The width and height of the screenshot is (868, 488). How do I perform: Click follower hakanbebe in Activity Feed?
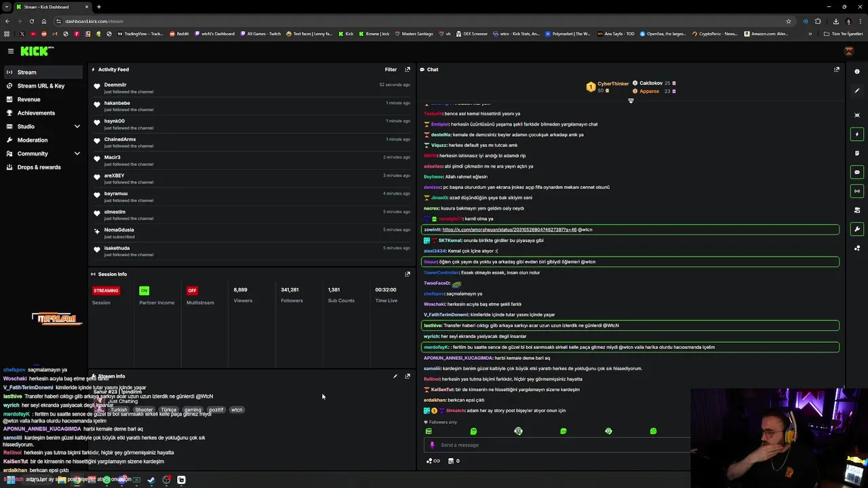click(117, 103)
